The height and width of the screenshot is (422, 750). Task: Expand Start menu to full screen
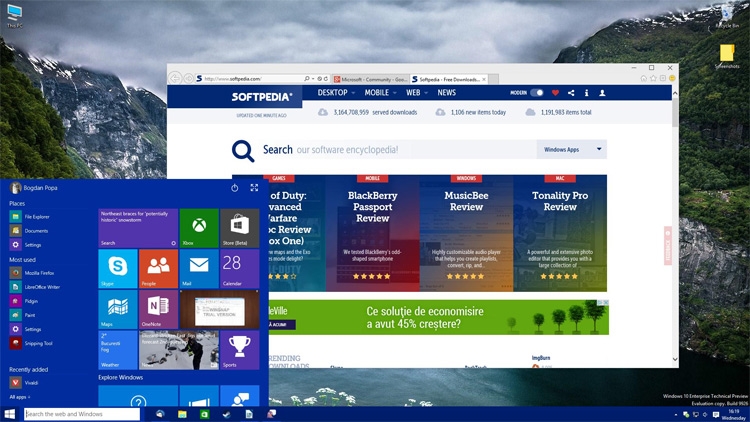[254, 188]
